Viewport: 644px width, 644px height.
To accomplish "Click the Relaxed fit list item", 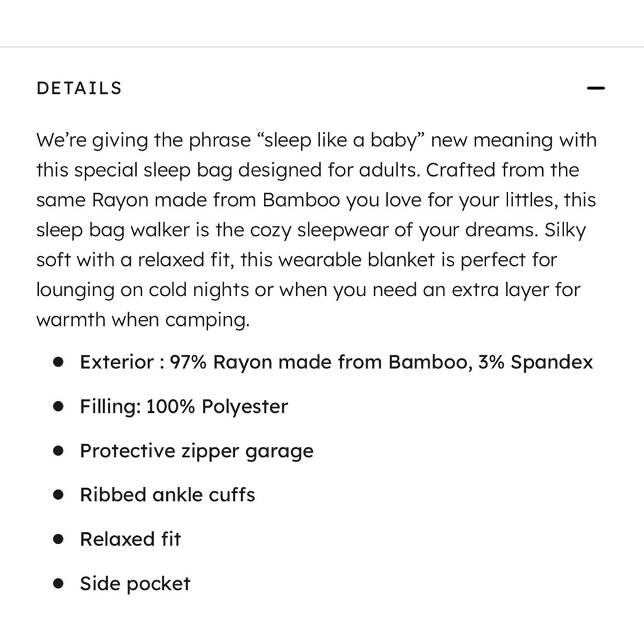I will pos(131,539).
